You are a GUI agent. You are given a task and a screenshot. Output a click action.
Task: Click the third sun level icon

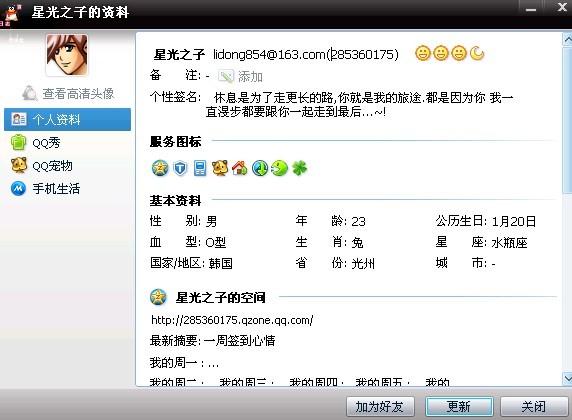coord(459,53)
